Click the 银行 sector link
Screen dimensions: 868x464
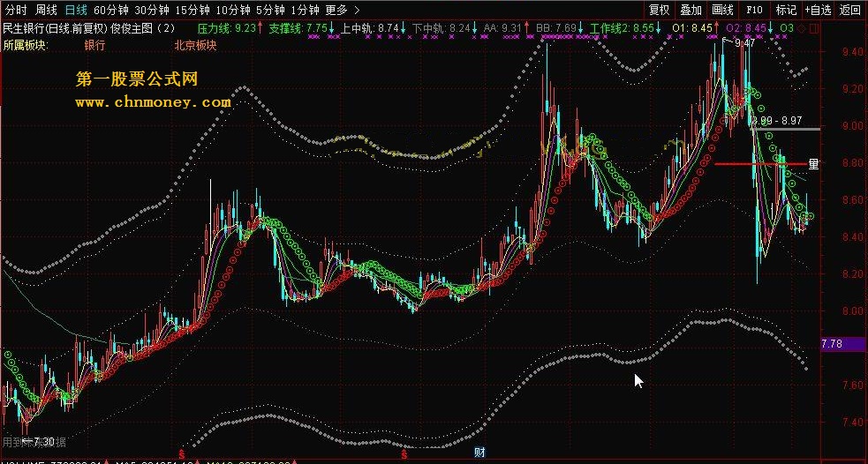pyautogui.click(x=94, y=45)
